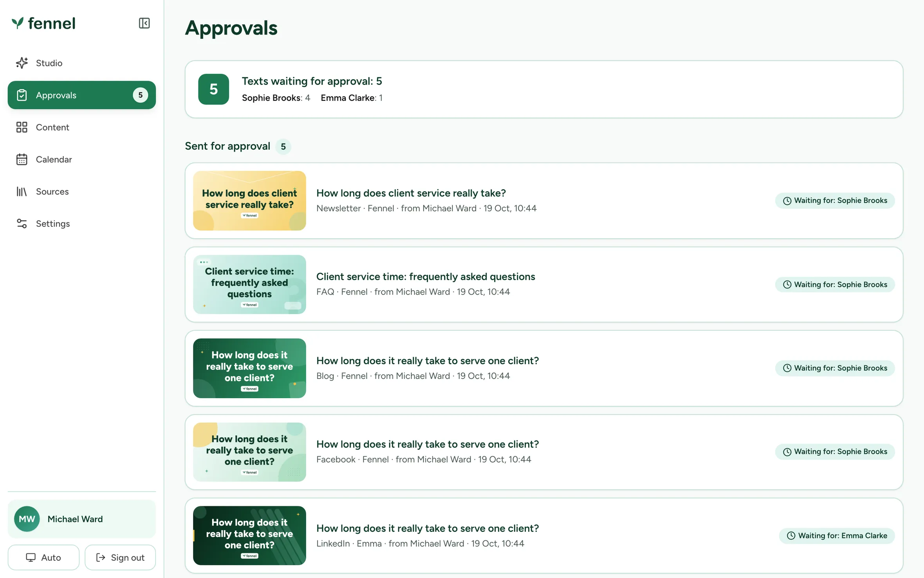
Task: Open Settings from sidebar
Action: (81, 223)
